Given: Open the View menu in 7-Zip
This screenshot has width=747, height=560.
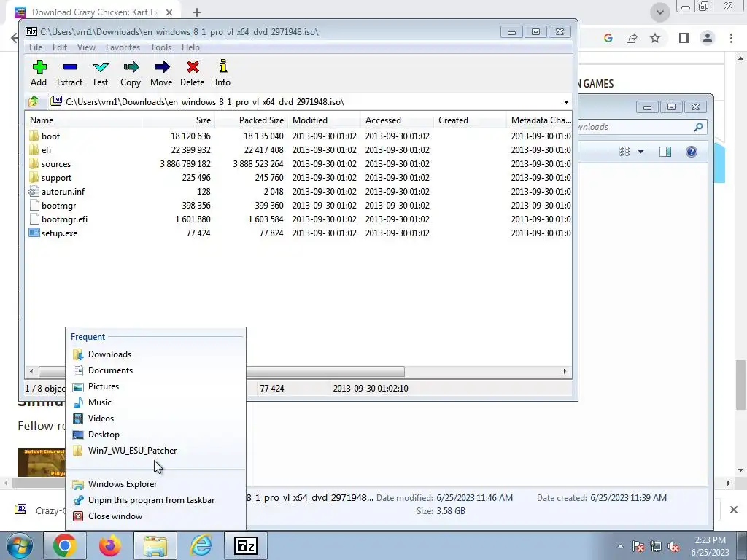Looking at the screenshot, I should pyautogui.click(x=86, y=47).
